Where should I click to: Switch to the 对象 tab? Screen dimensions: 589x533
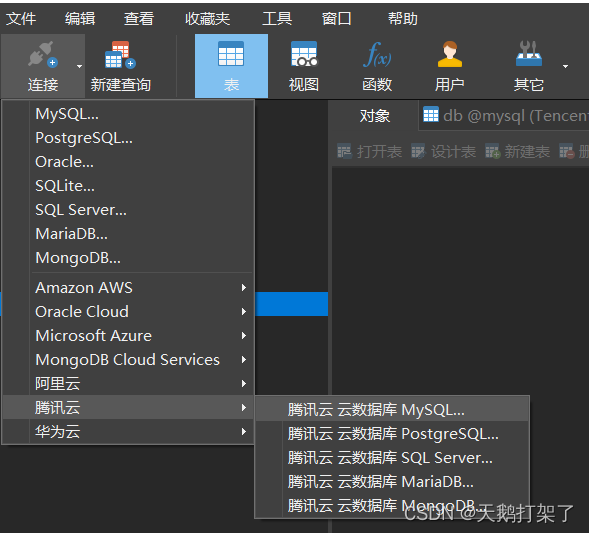click(375, 116)
